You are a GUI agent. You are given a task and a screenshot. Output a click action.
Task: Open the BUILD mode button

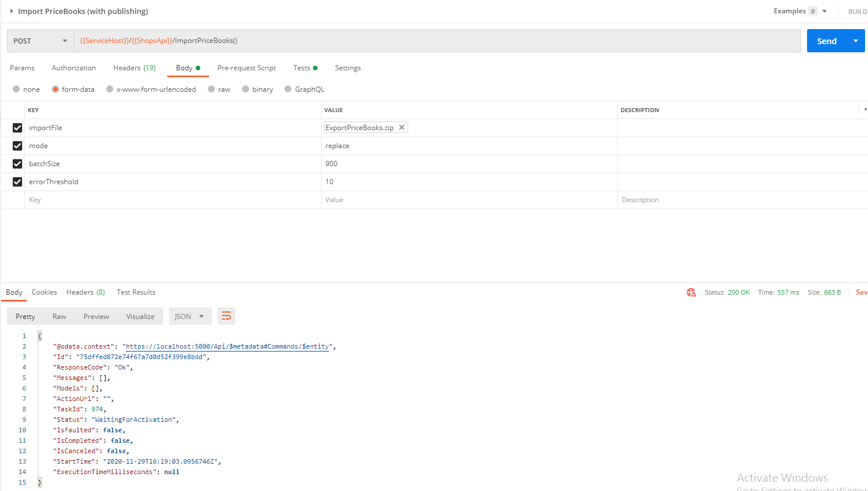coord(858,12)
